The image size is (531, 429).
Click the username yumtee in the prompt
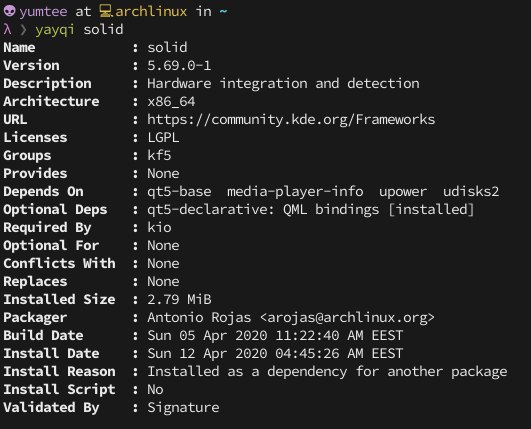pyautogui.click(x=43, y=12)
